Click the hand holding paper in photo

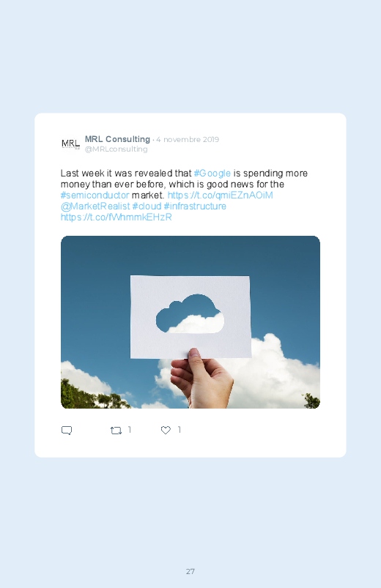point(201,379)
